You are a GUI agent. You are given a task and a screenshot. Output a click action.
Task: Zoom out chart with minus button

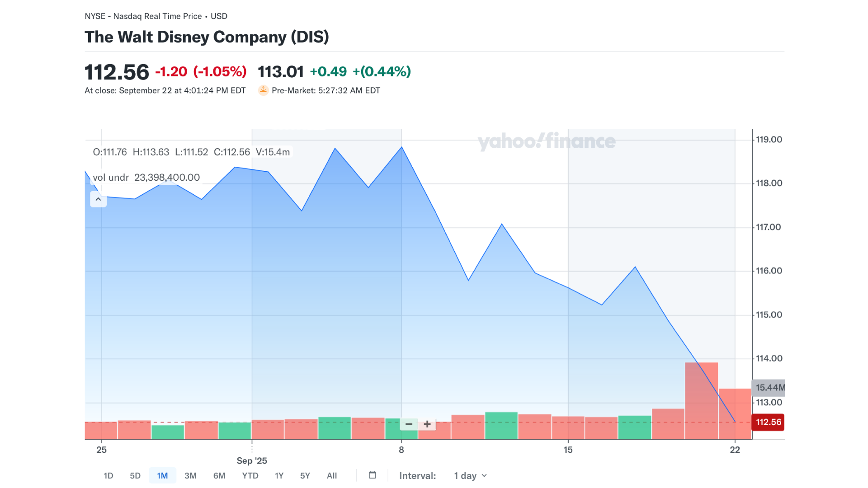[409, 424]
